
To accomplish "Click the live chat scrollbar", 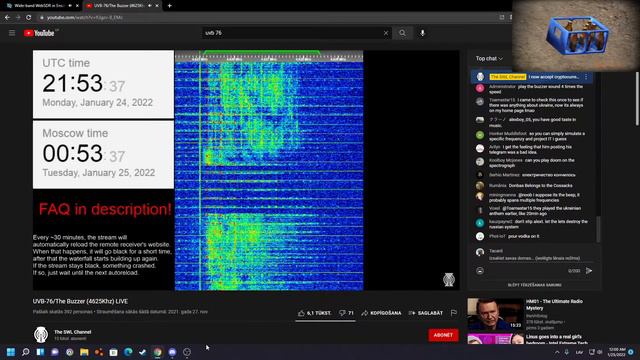I will pyautogui.click(x=599, y=229).
